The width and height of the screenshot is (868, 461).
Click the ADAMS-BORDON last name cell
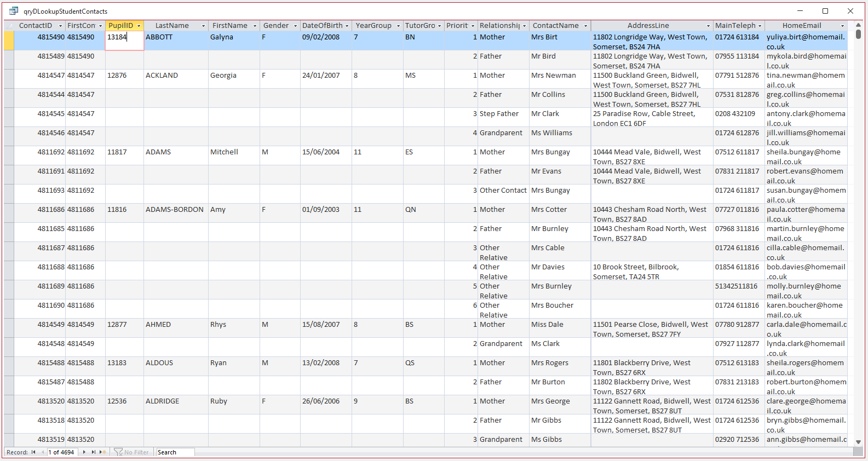[176, 214]
